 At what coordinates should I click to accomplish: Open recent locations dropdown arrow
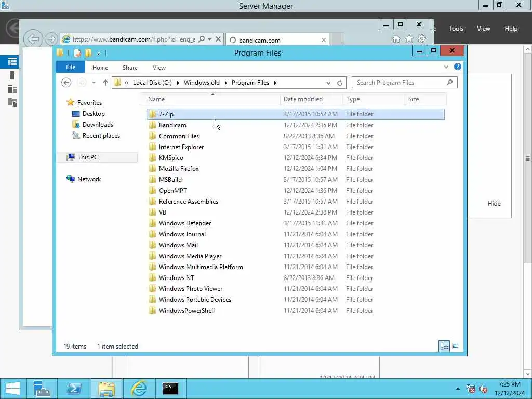click(94, 83)
